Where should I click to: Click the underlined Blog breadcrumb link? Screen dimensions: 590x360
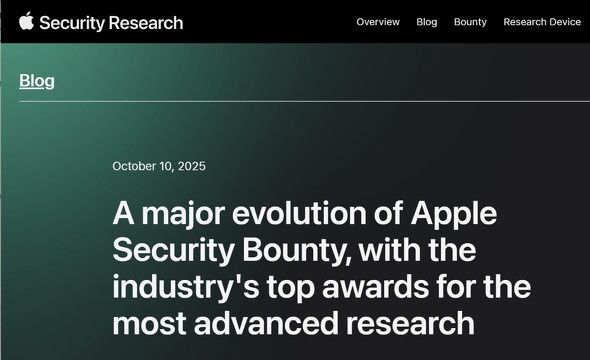pyautogui.click(x=37, y=81)
